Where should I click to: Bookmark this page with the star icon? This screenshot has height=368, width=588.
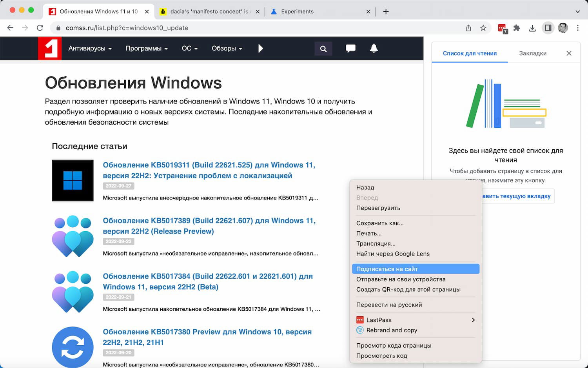tap(483, 28)
